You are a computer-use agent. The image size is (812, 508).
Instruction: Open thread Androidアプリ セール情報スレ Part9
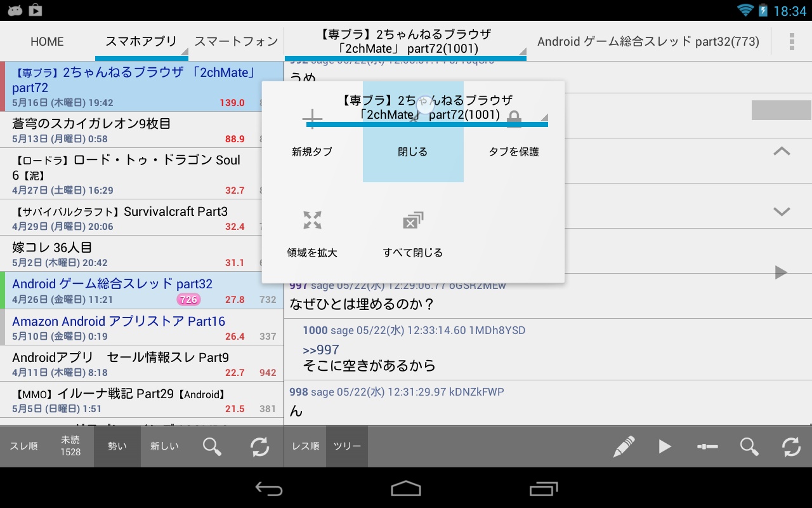point(141,363)
